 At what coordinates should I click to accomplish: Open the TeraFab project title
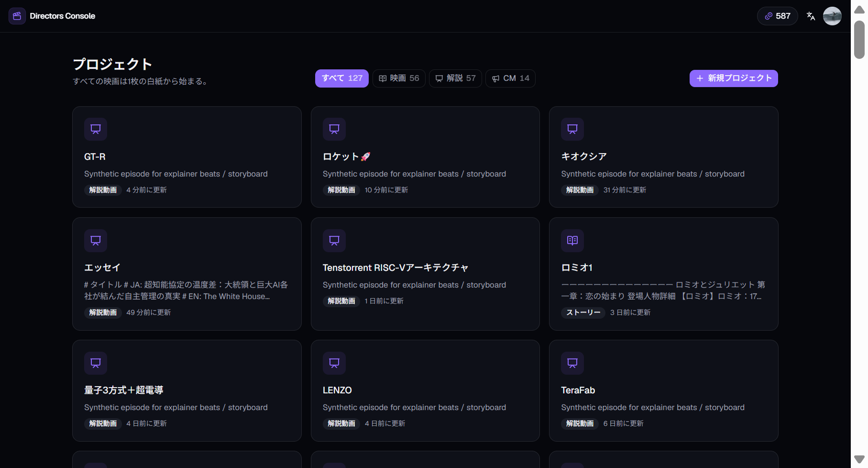(x=578, y=390)
